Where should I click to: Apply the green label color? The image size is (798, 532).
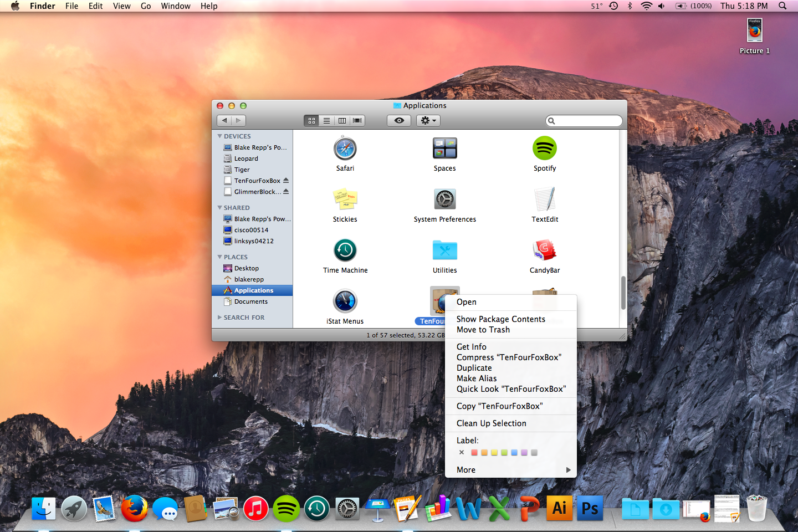[504, 453]
